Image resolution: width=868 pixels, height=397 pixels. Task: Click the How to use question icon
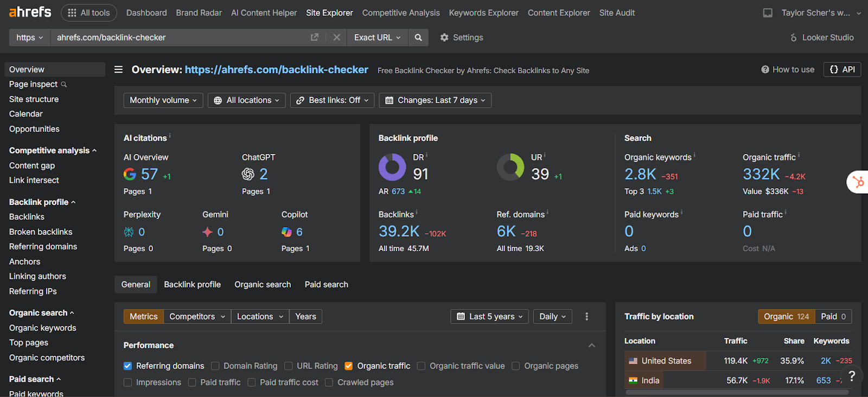765,69
